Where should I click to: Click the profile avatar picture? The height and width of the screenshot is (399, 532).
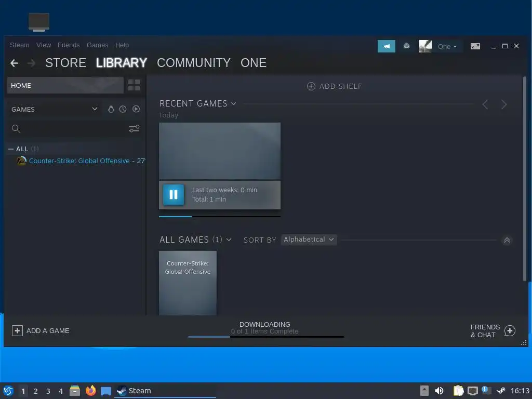(425, 46)
